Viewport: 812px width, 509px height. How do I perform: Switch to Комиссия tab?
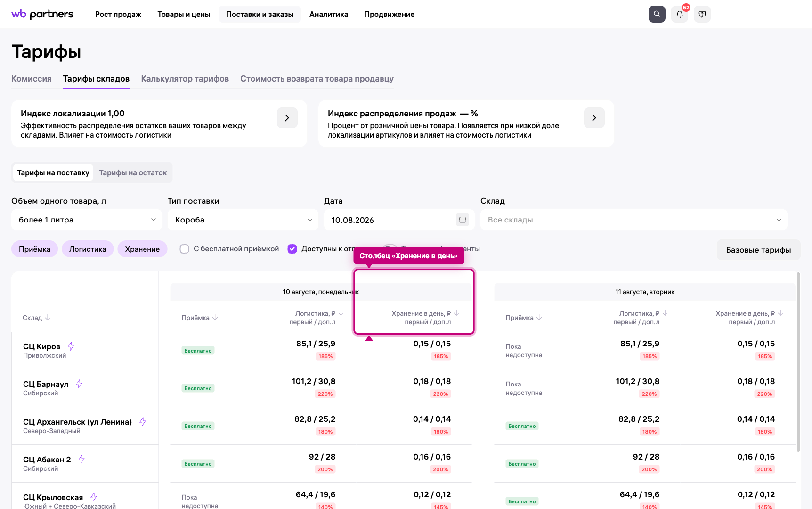32,79
